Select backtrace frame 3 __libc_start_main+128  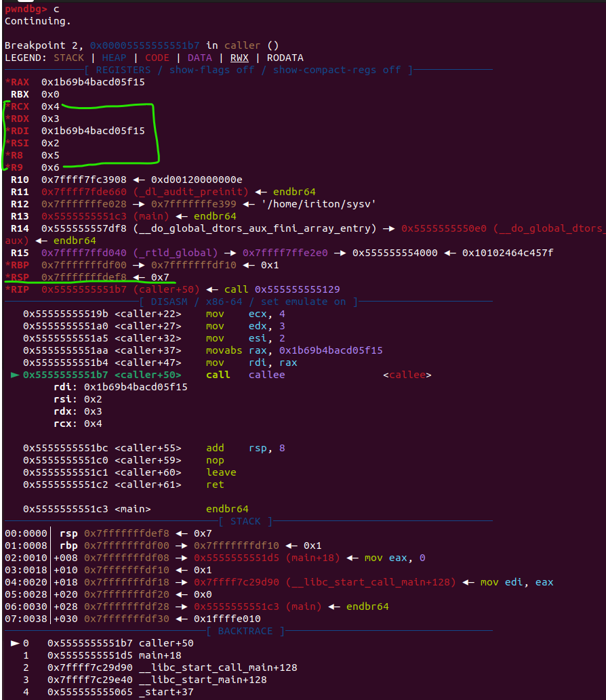pos(144,680)
